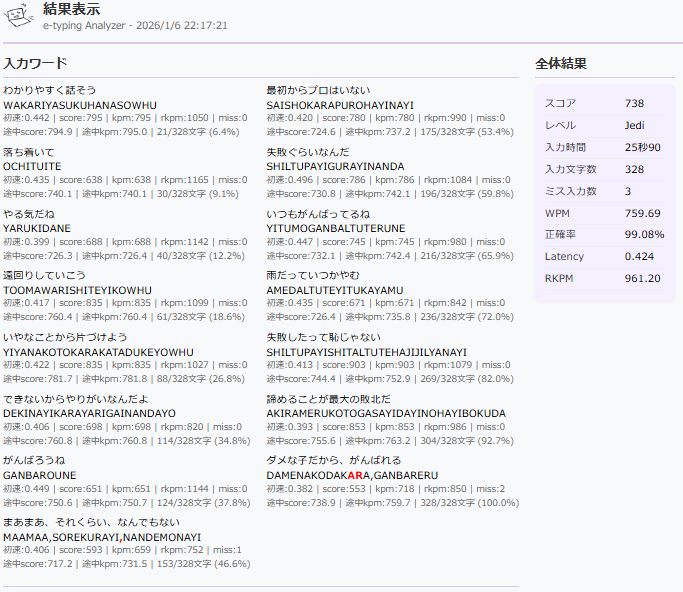This screenshot has height=592, width=683.
Task: Click the レベル row showing Jedi
Action: [x=604, y=125]
